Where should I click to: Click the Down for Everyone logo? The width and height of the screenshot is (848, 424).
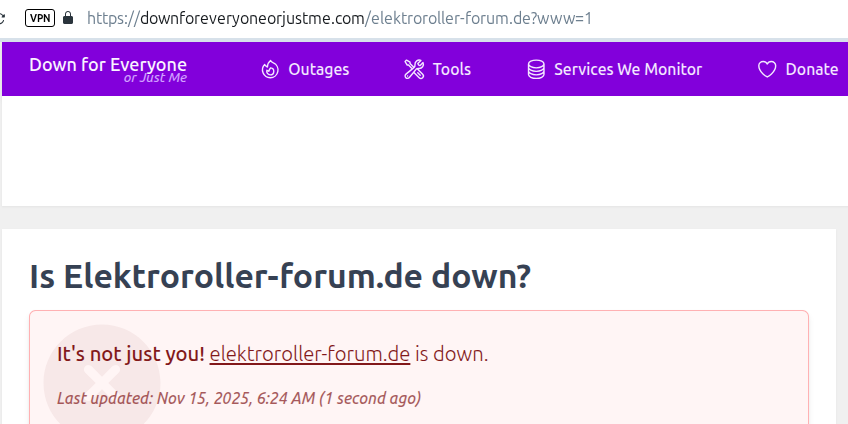coord(108,65)
